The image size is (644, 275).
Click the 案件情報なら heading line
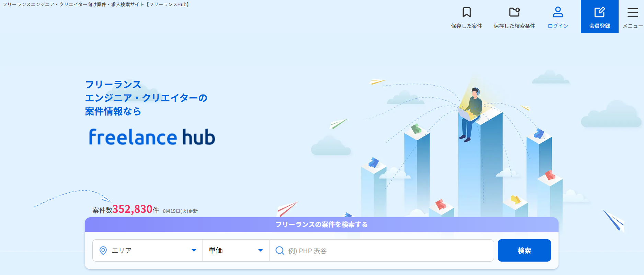click(113, 111)
